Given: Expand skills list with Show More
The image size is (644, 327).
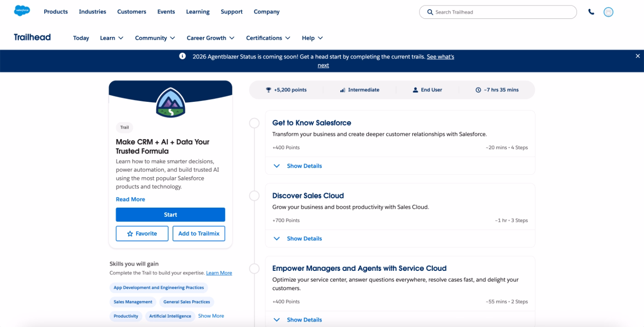Looking at the screenshot, I should 211,316.
